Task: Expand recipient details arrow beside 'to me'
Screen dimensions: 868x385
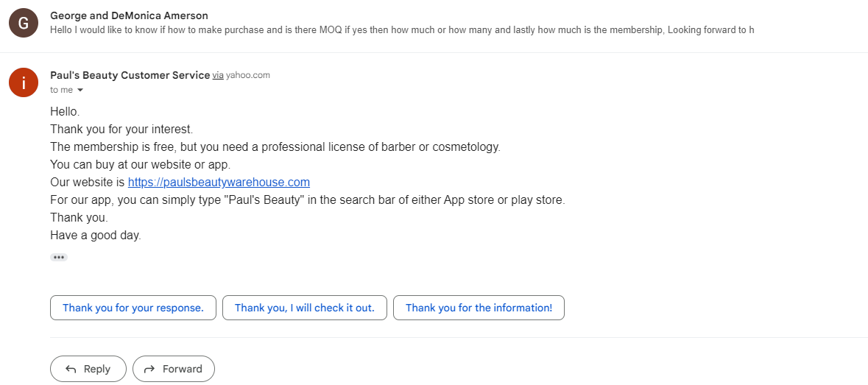Action: pos(80,90)
